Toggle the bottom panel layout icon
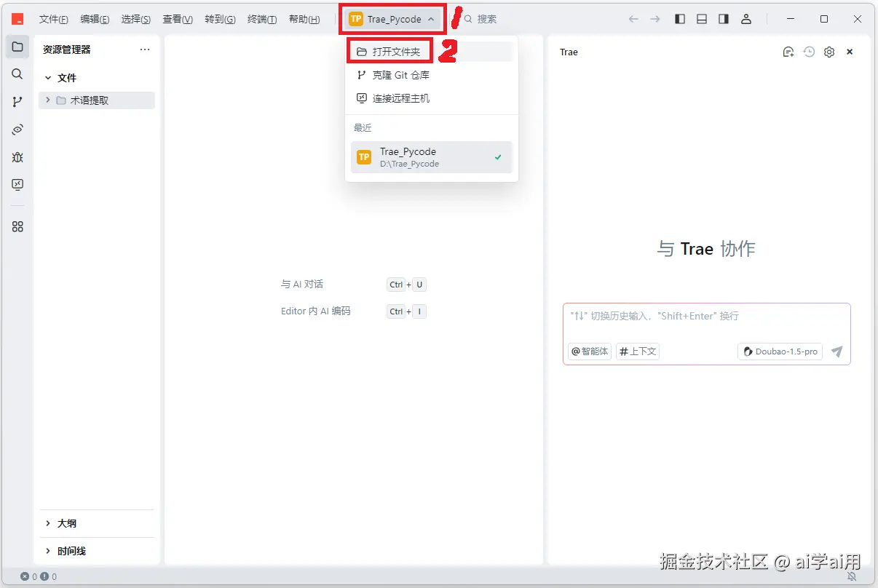This screenshot has width=878, height=588. [702, 19]
